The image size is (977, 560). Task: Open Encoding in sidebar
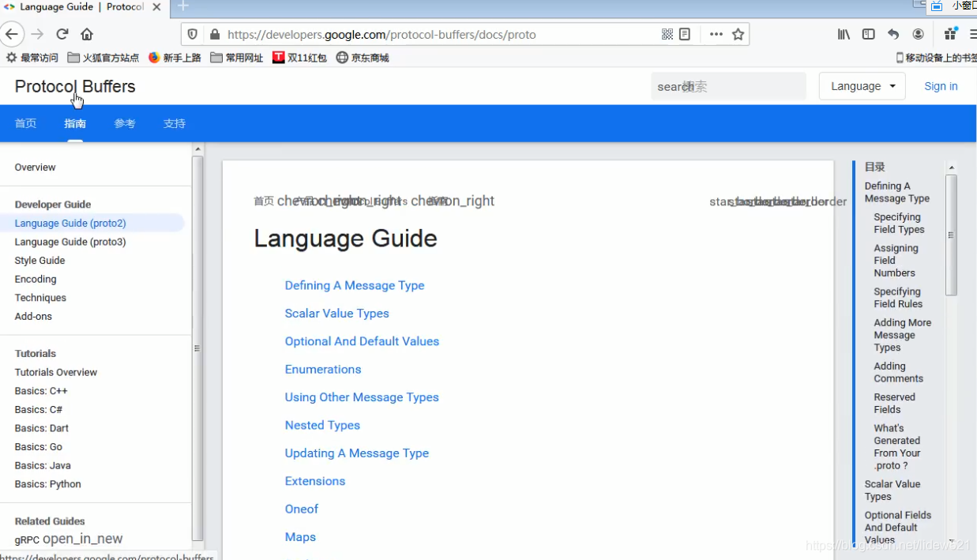[x=36, y=279]
